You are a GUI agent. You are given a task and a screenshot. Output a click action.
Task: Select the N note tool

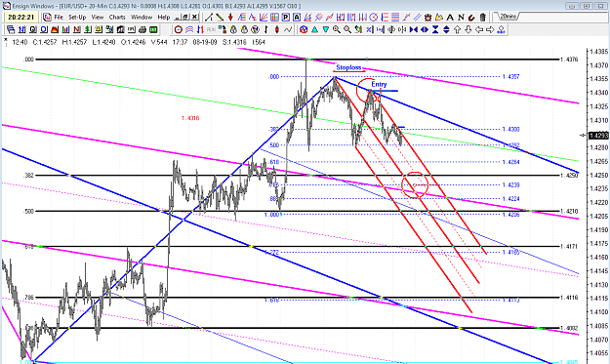[x=461, y=18]
